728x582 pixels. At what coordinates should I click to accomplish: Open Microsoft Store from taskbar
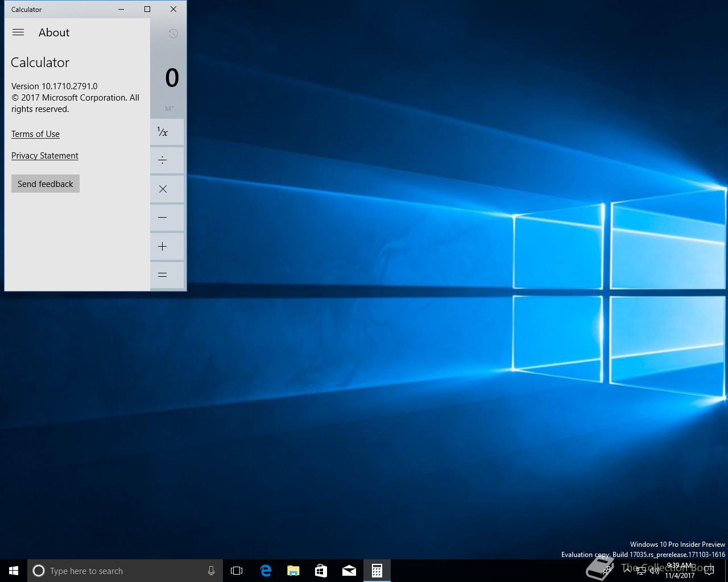click(x=321, y=571)
